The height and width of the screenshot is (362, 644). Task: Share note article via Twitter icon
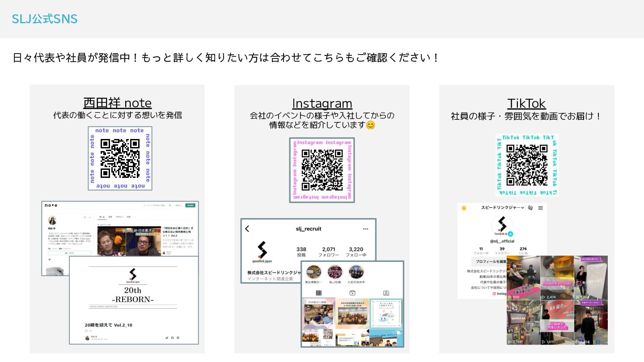tap(167, 338)
